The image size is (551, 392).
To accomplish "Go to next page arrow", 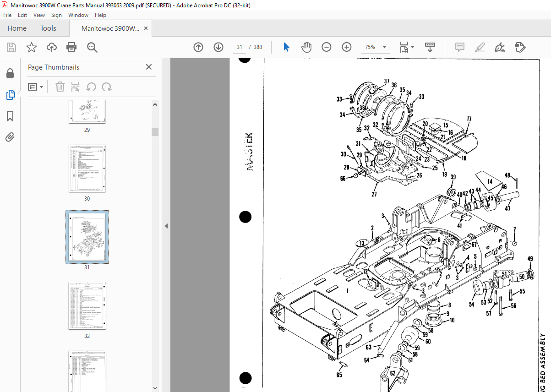I will [x=218, y=47].
